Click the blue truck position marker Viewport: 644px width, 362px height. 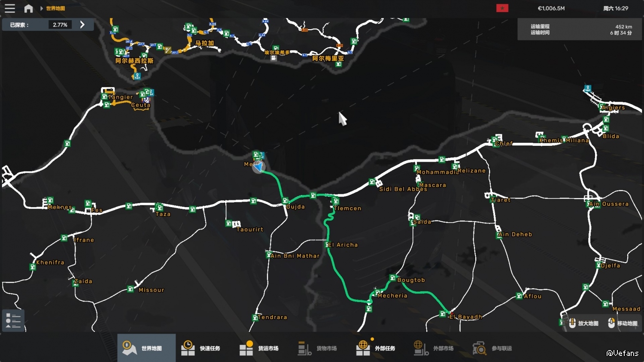pos(258,167)
